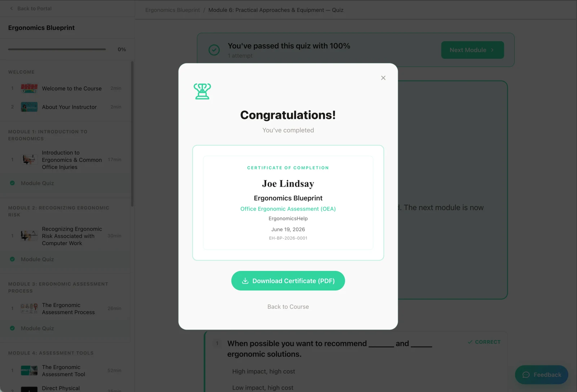Click the Module 2 quiz green check icon
The image size is (577, 392).
pyautogui.click(x=12, y=259)
